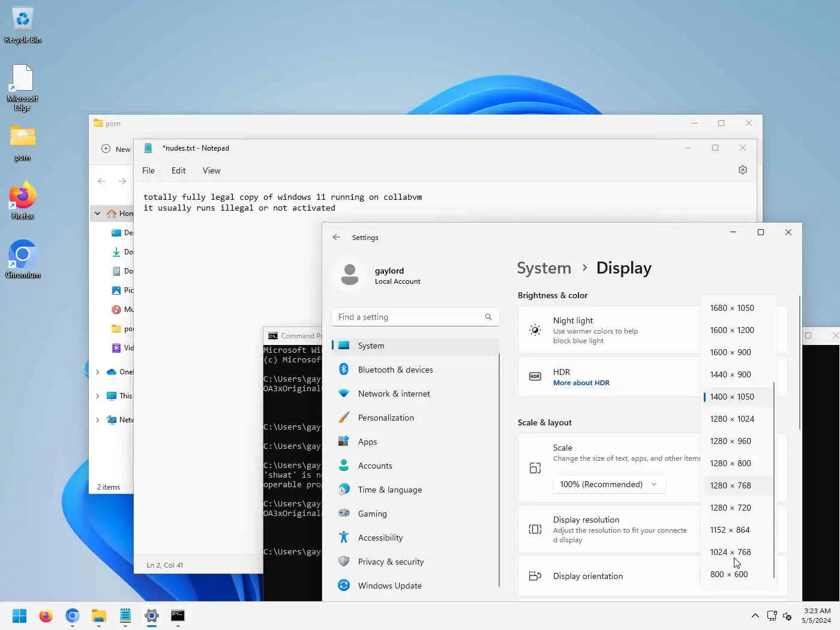Screen dimensions: 840x630
Task: Select 1024 × 768 resolution option
Action: [737, 552]
